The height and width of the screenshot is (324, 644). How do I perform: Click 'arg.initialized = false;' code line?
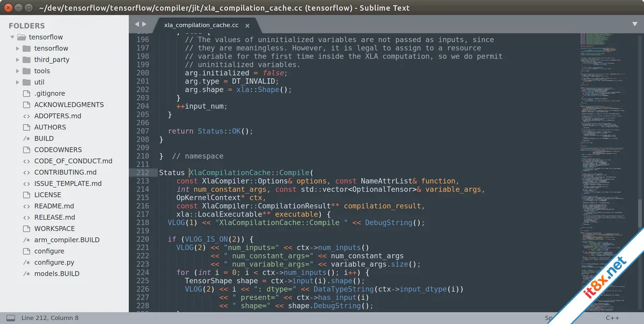tap(236, 73)
